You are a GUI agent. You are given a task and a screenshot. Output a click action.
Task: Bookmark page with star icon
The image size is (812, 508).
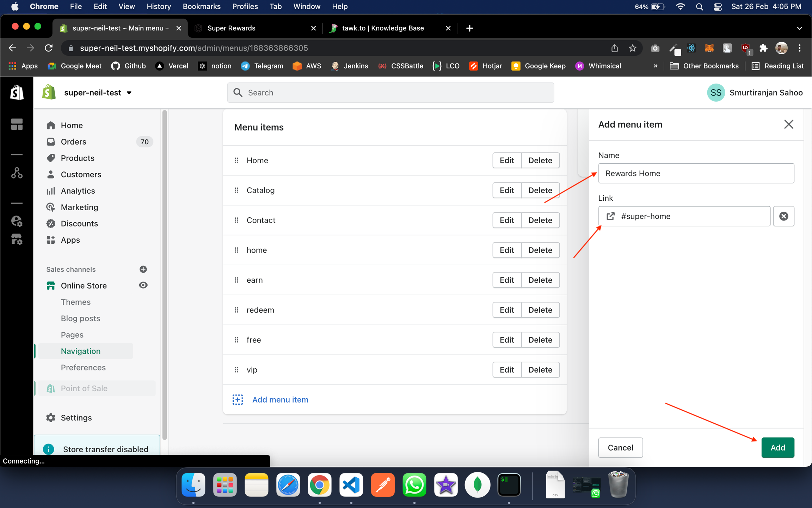pos(633,48)
